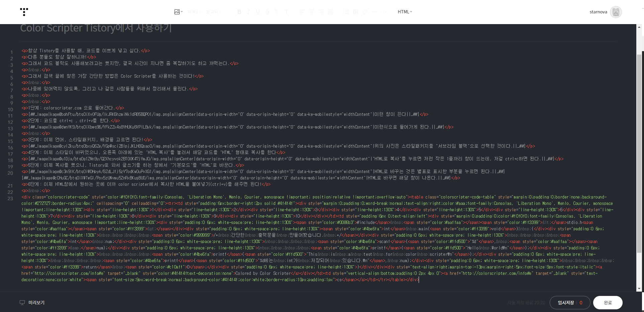Viewport: 644px width, 312px height.
Task: Open the 제목1 heading style dropdown
Action: click(x=194, y=12)
